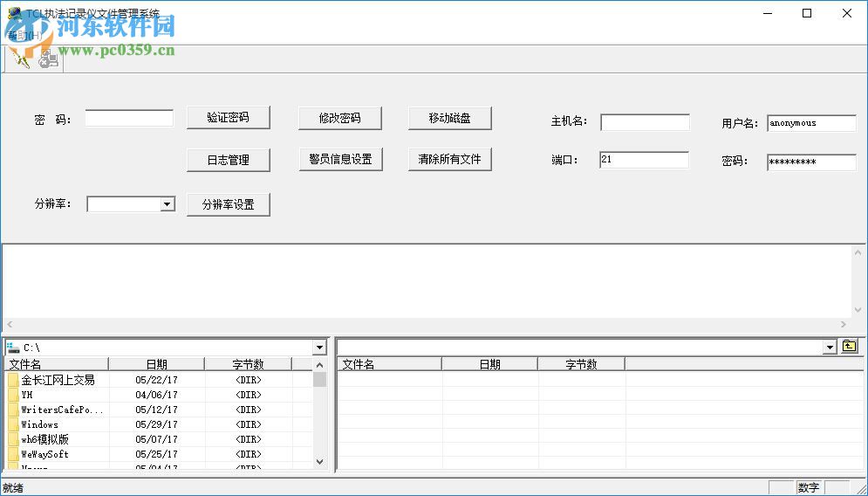Focus the masked FTP 密码 field
Image resolution: width=868 pixels, height=496 pixels.
point(811,162)
